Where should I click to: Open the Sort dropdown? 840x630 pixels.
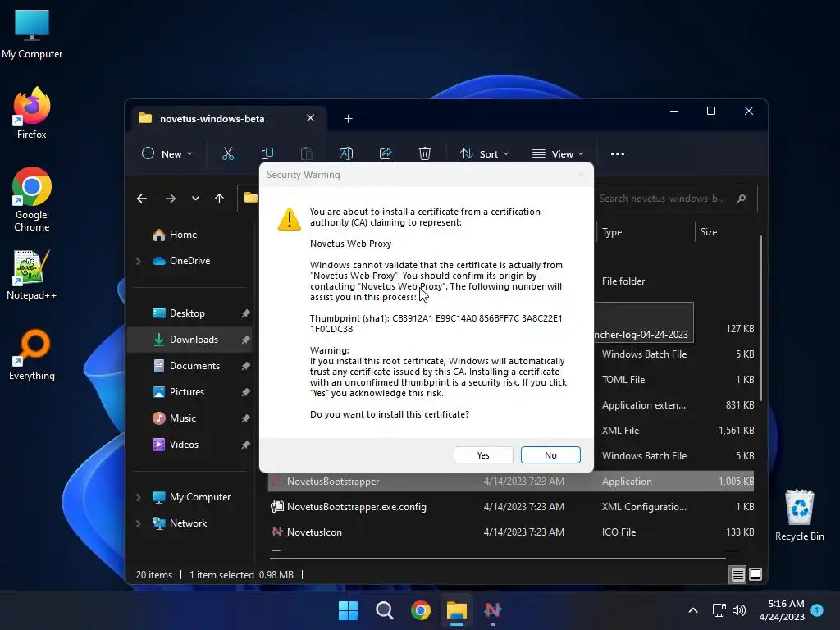[x=484, y=153]
